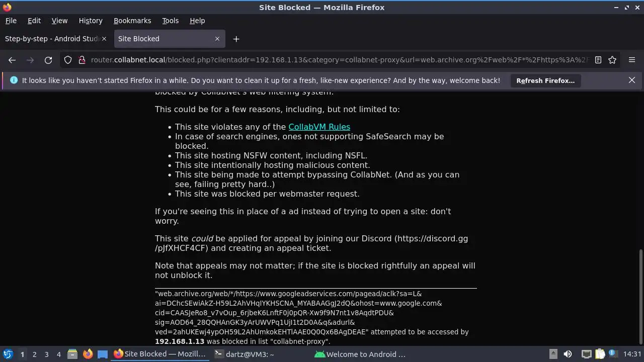644x362 pixels.
Task: Open the network connection tray icon
Action: [x=586, y=354]
